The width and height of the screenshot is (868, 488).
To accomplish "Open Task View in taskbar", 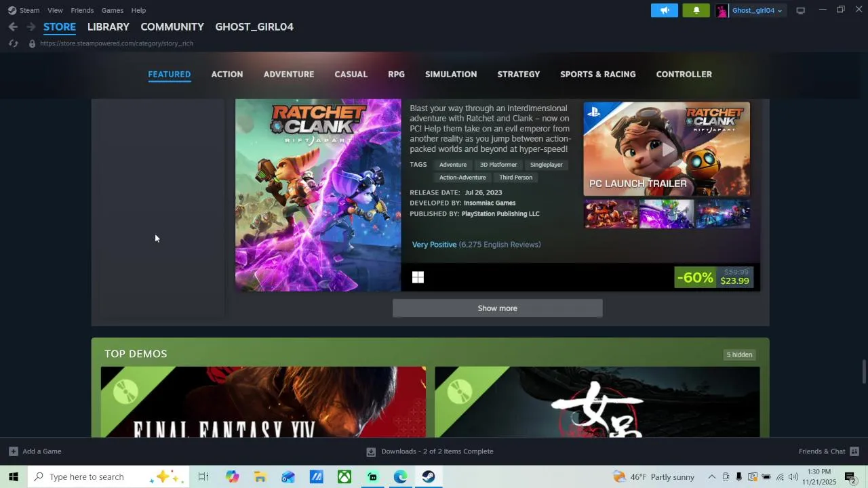I will [203, 476].
